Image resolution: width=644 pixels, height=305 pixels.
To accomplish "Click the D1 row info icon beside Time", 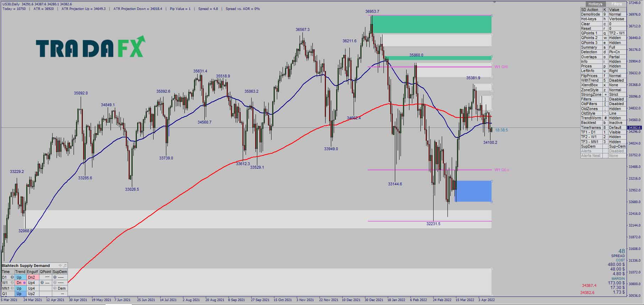I will (x=12, y=277).
